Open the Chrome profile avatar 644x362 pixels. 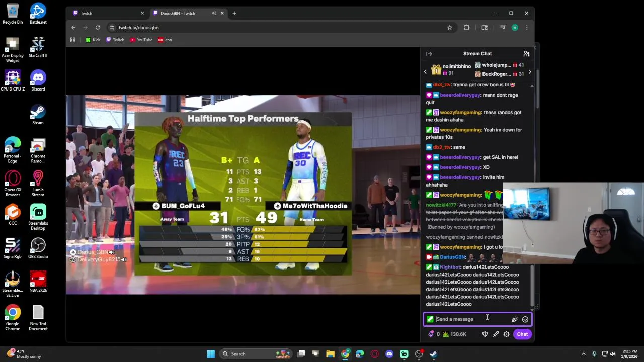[515, 28]
